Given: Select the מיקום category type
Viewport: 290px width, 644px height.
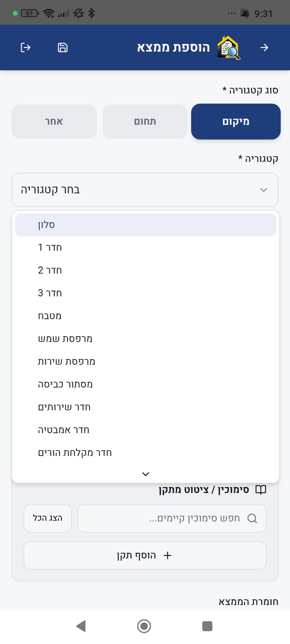Looking at the screenshot, I should [x=236, y=121].
